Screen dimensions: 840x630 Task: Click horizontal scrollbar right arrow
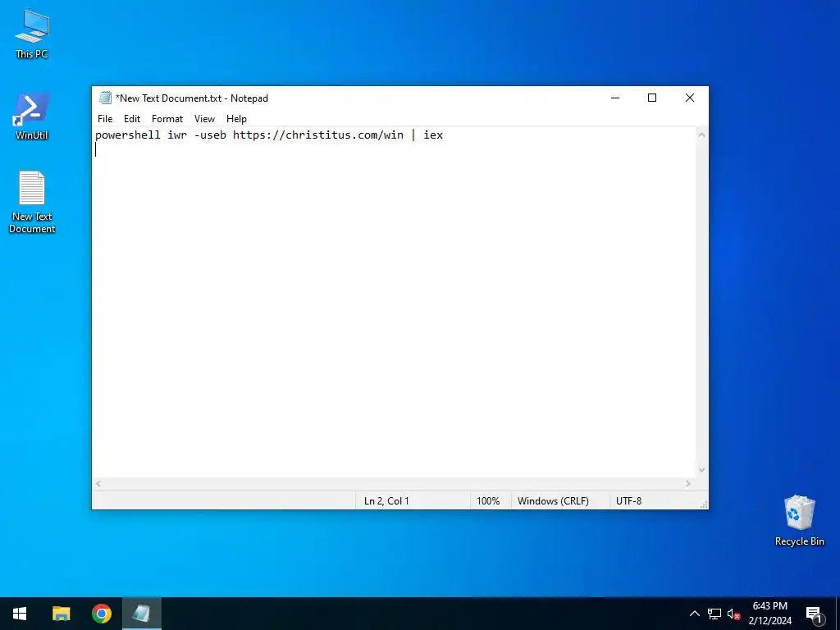coord(688,484)
